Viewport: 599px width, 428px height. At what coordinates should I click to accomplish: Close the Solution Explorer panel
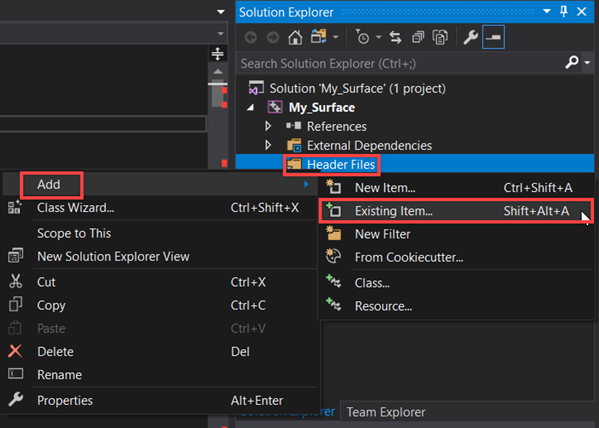pos(581,11)
